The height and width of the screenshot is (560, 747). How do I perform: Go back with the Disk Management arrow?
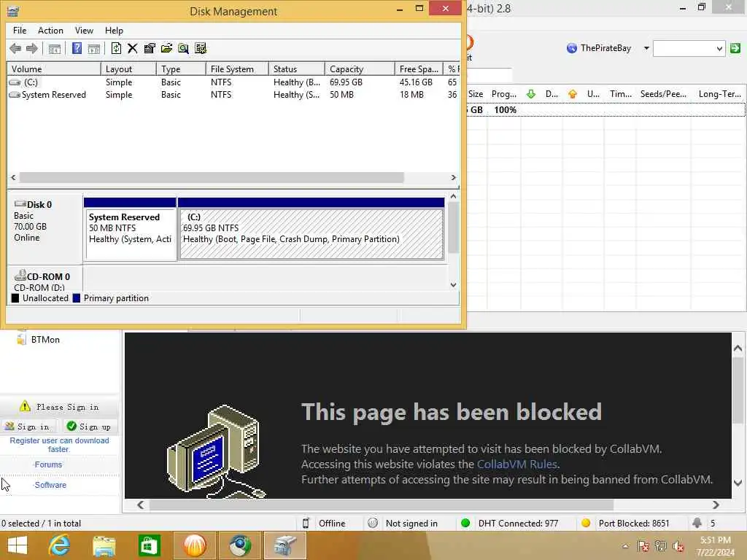point(15,49)
